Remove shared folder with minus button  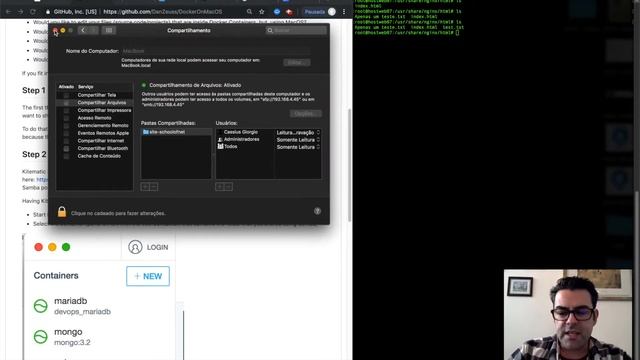point(154,187)
